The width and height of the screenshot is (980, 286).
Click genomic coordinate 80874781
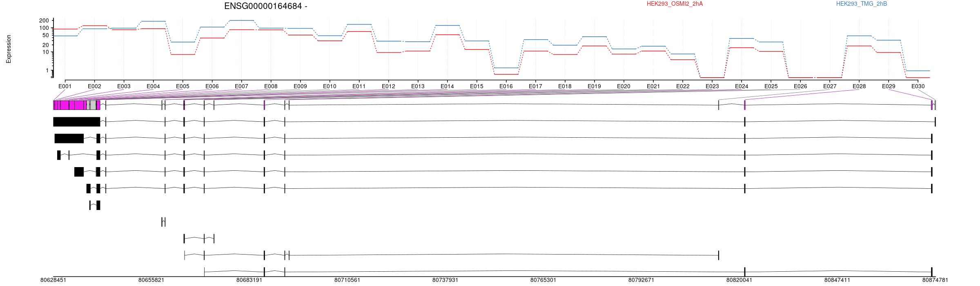[935, 280]
